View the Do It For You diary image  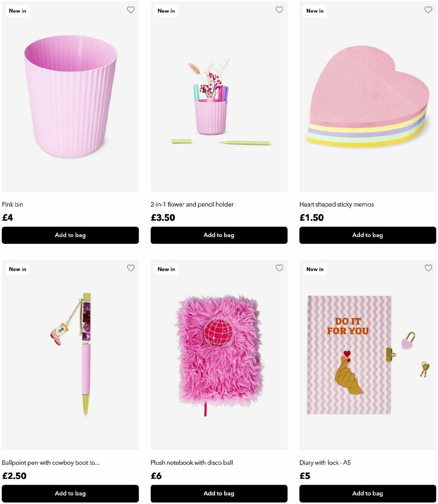[x=368, y=355]
